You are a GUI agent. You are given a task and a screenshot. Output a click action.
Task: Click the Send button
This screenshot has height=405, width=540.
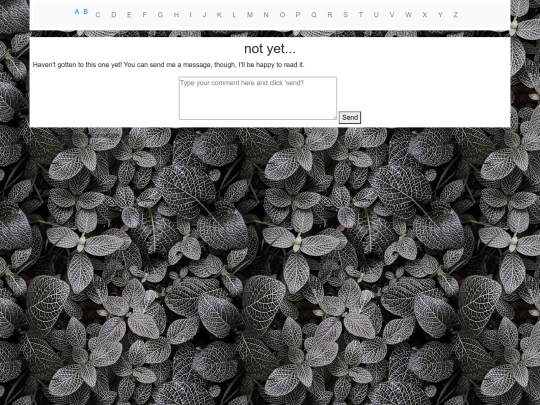click(x=350, y=117)
